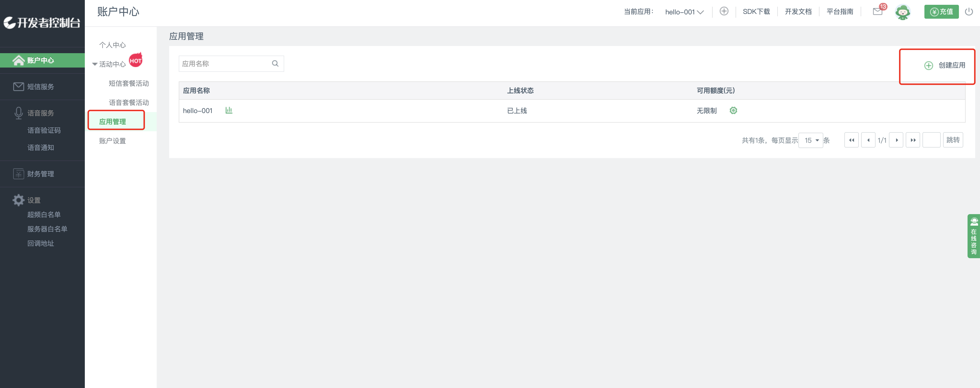Click the plus icon next to current app
This screenshot has width=980, height=388.
[x=724, y=11]
